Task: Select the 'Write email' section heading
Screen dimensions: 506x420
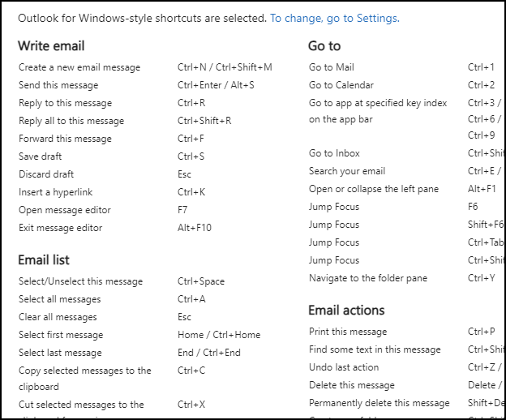Action: [x=51, y=45]
